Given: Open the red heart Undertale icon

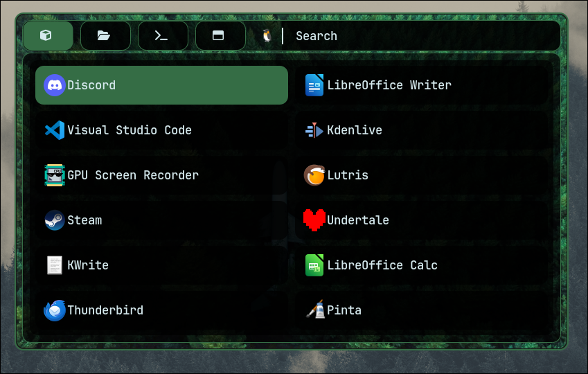Looking at the screenshot, I should [x=314, y=220].
